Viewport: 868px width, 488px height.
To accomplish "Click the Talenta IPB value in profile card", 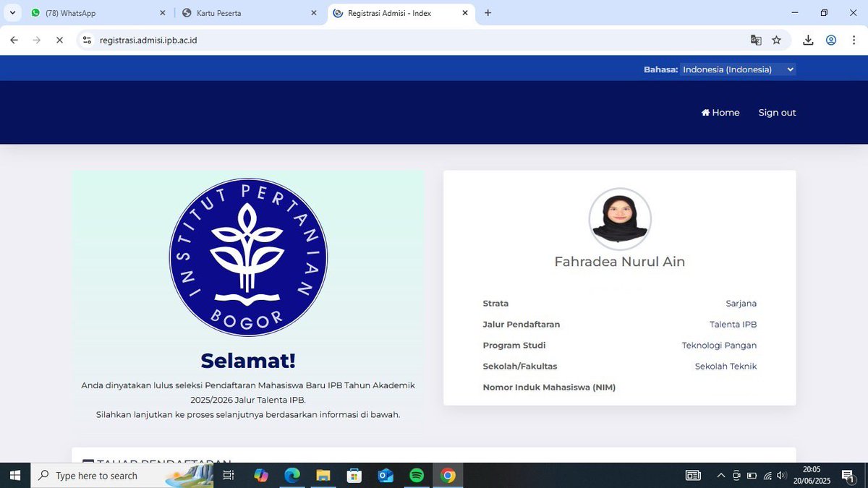I will pyautogui.click(x=733, y=325).
